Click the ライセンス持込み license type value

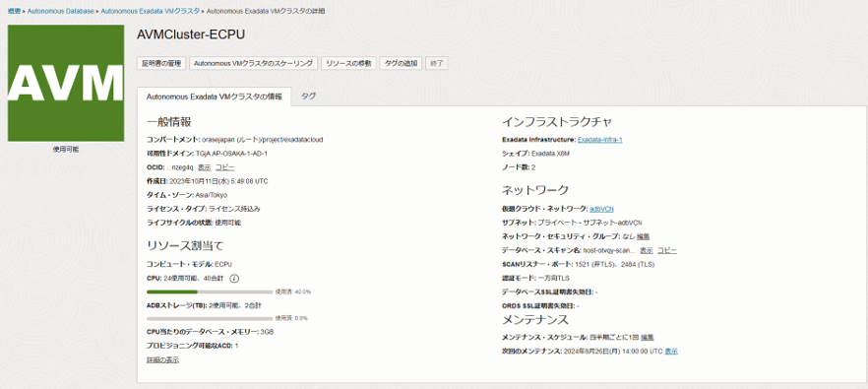(234, 209)
